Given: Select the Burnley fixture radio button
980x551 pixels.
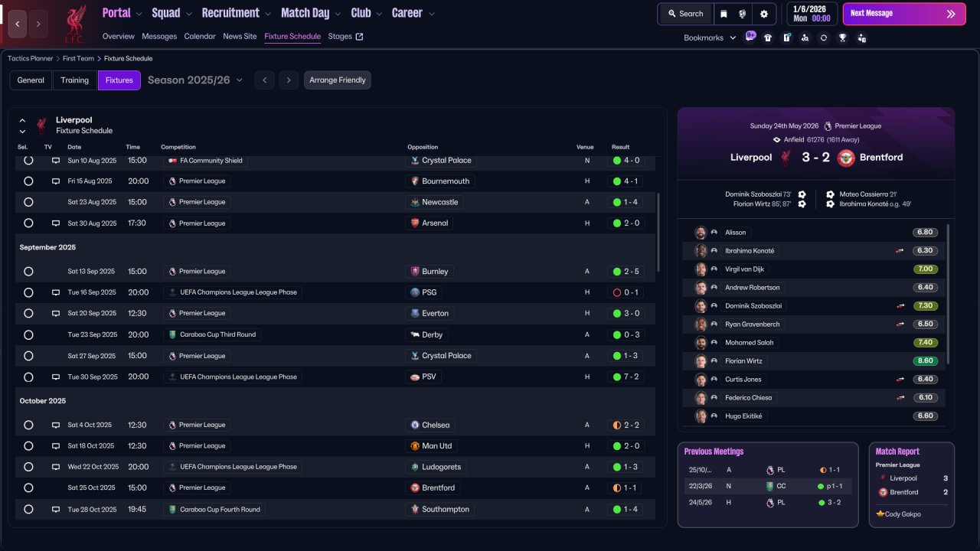Looking at the screenshot, I should (x=28, y=272).
